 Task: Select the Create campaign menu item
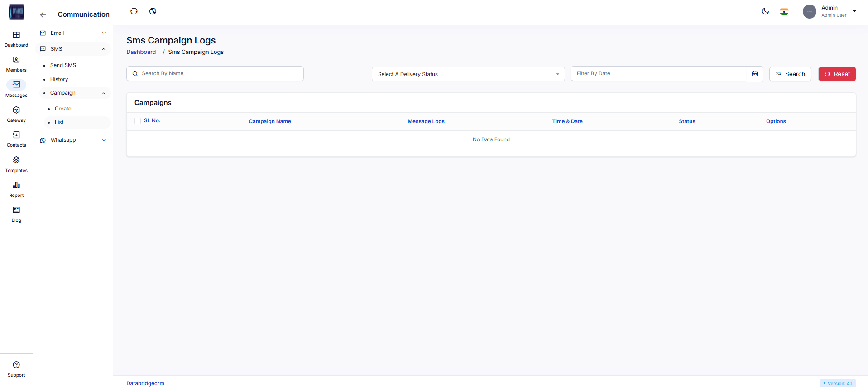[63, 109]
